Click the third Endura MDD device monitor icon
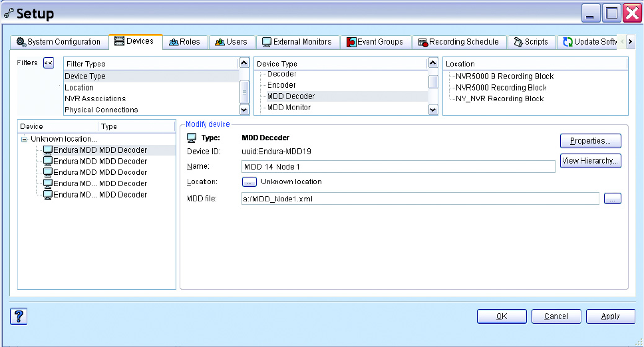The image size is (644, 347). 48,172
